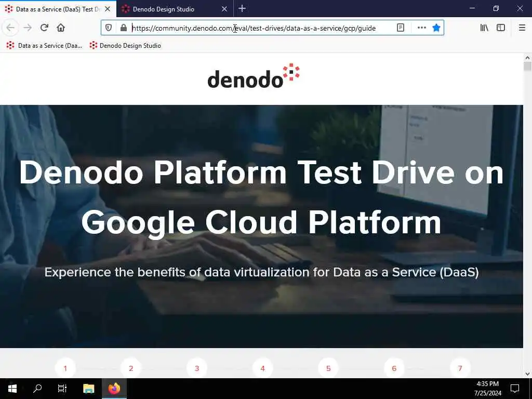Screen dimensions: 532x399
Task: Show site security padlock info
Action: (124, 28)
